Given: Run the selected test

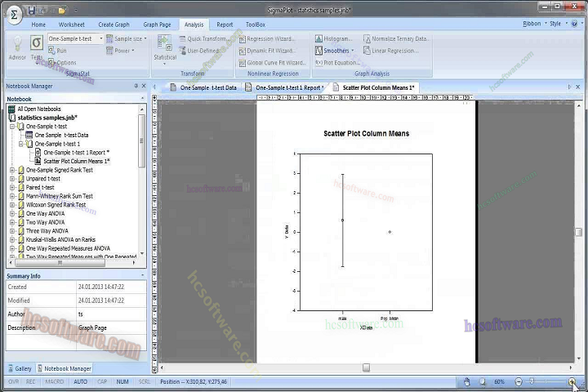Looking at the screenshot, I should point(57,51).
